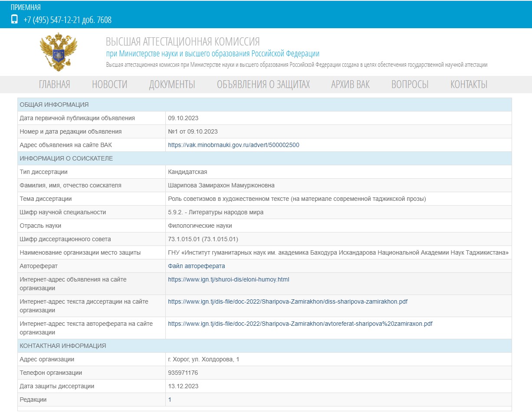Click the КОНТАКТНАЯ ИНФОРМАЦИЯ section header
This screenshot has width=532, height=416.
coord(265,346)
